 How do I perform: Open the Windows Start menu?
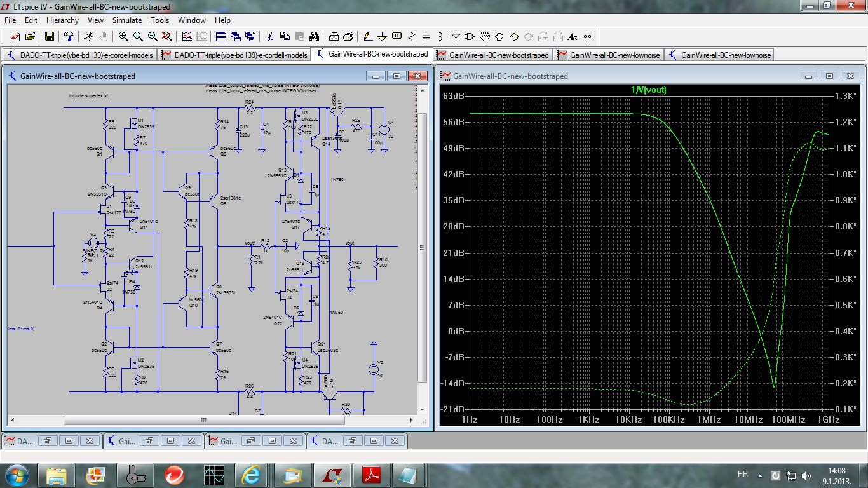pyautogui.click(x=17, y=475)
